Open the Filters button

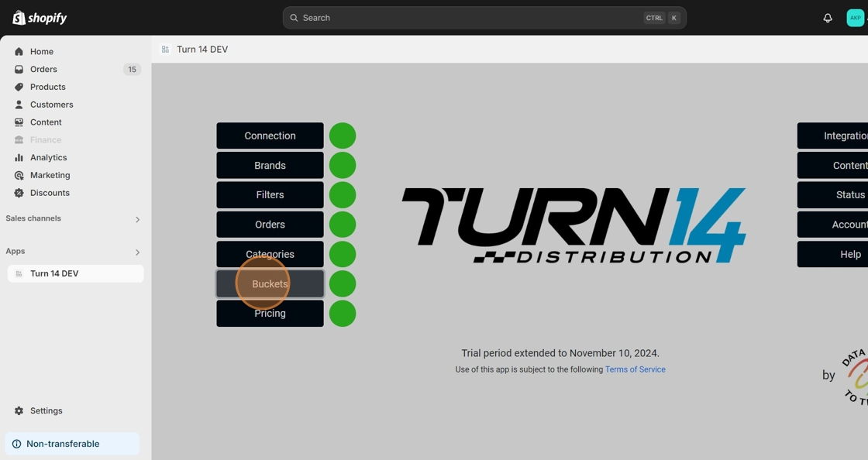[270, 194]
